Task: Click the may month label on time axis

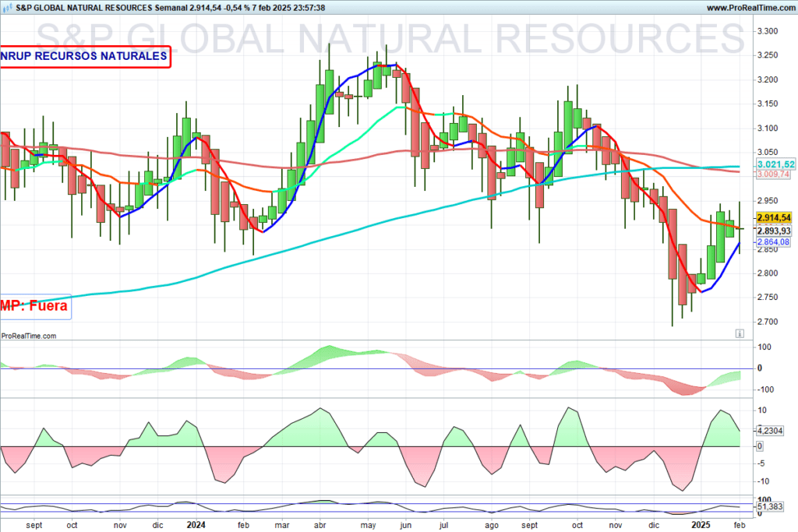Action: point(368,525)
